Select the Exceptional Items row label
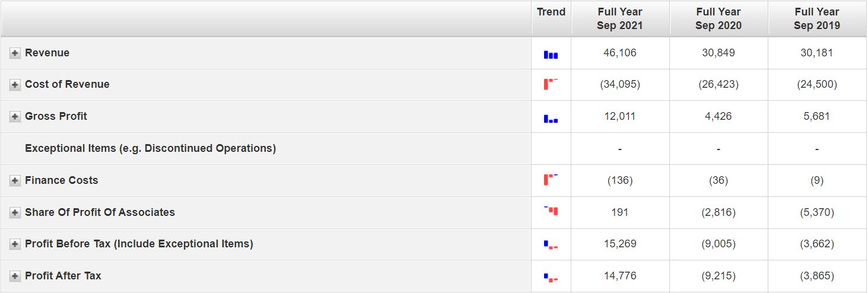 [150, 148]
